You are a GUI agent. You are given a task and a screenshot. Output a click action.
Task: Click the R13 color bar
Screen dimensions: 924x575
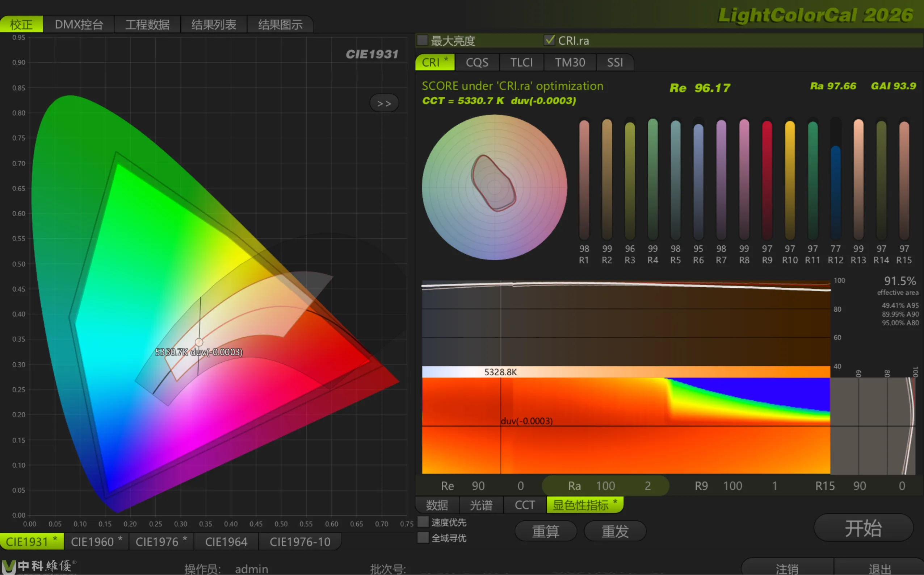(x=858, y=179)
